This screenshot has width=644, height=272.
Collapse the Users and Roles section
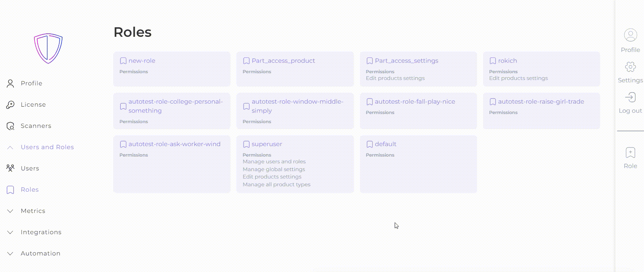click(x=10, y=147)
